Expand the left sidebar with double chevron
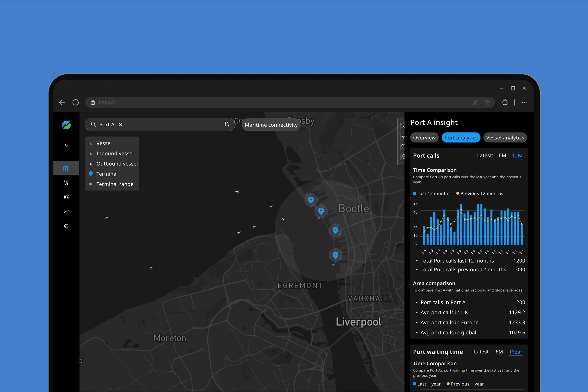 tap(66, 145)
